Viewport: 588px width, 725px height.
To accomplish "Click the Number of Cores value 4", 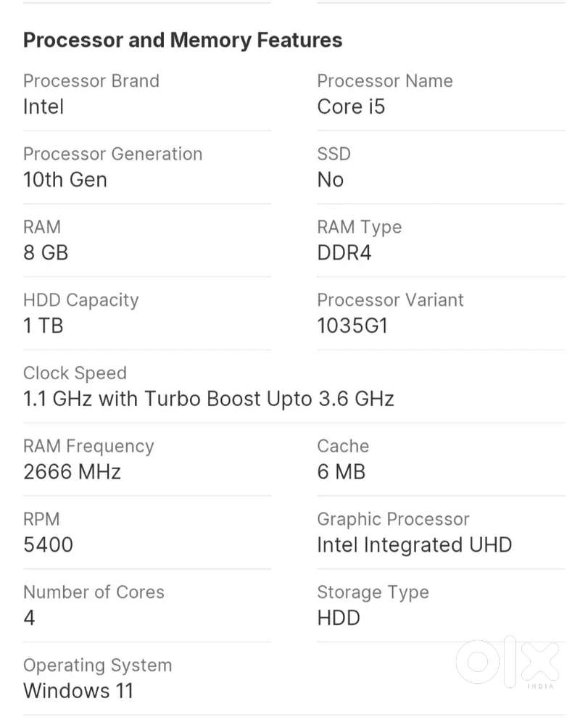I will tap(29, 618).
